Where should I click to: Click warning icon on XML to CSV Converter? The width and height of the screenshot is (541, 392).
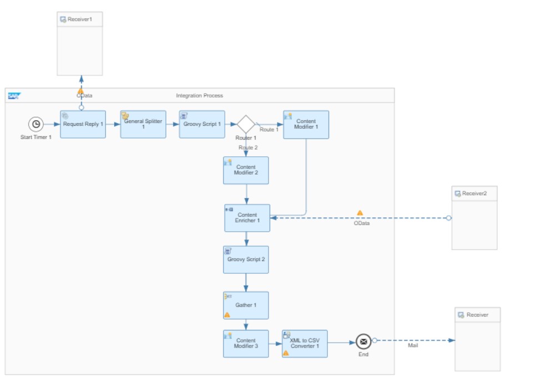point(286,353)
